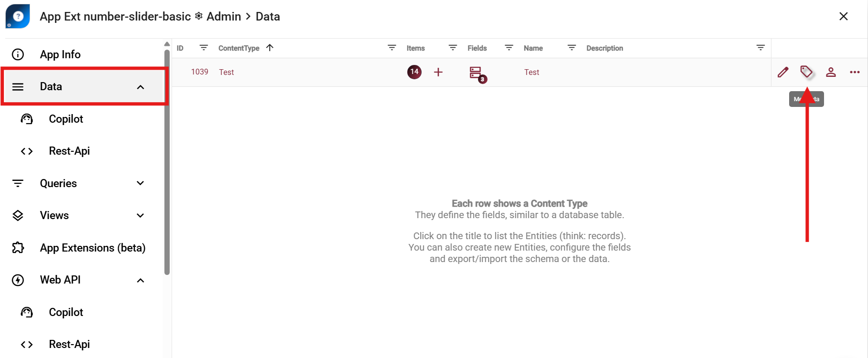Open the ID column filter menu
Image resolution: width=868 pixels, height=358 pixels.
[204, 48]
